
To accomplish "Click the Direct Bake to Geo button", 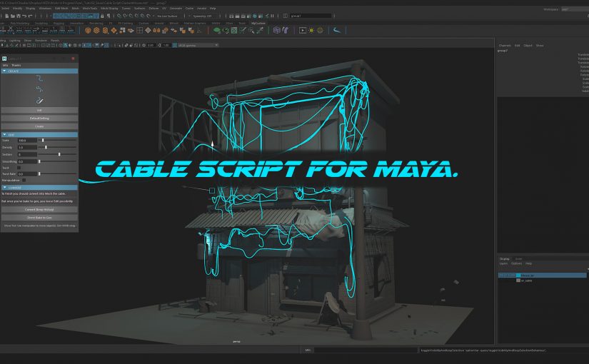I will (x=39, y=218).
